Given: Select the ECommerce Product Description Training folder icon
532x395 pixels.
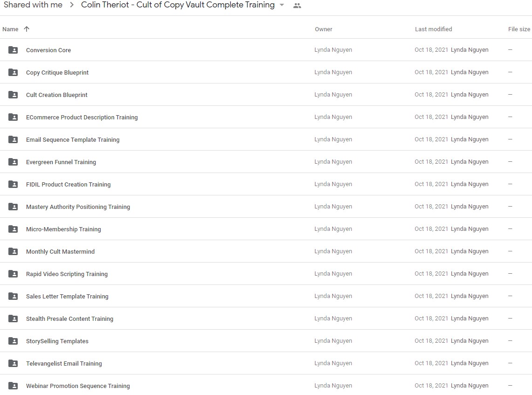Looking at the screenshot, I should click(13, 117).
